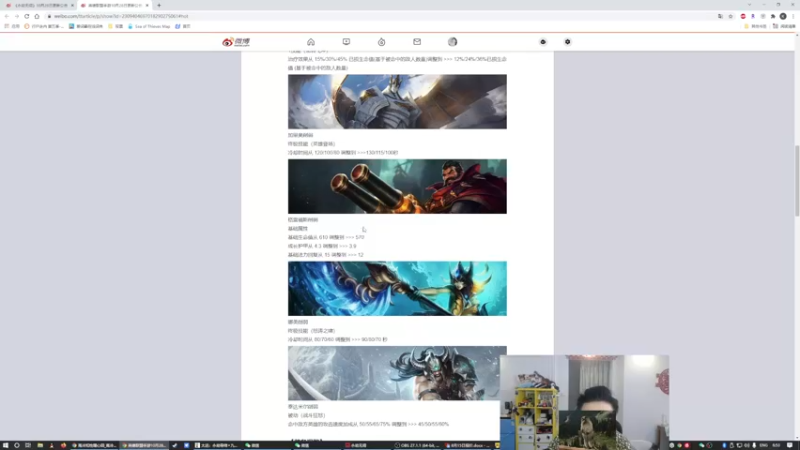The width and height of the screenshot is (800, 450).
Task: Open a new browser tab
Action: [x=159, y=5]
